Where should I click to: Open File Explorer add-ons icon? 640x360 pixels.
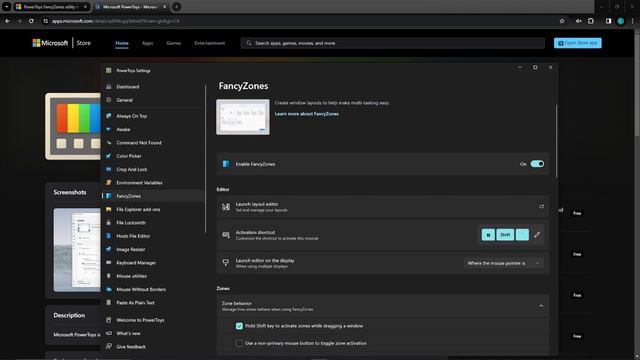(109, 209)
